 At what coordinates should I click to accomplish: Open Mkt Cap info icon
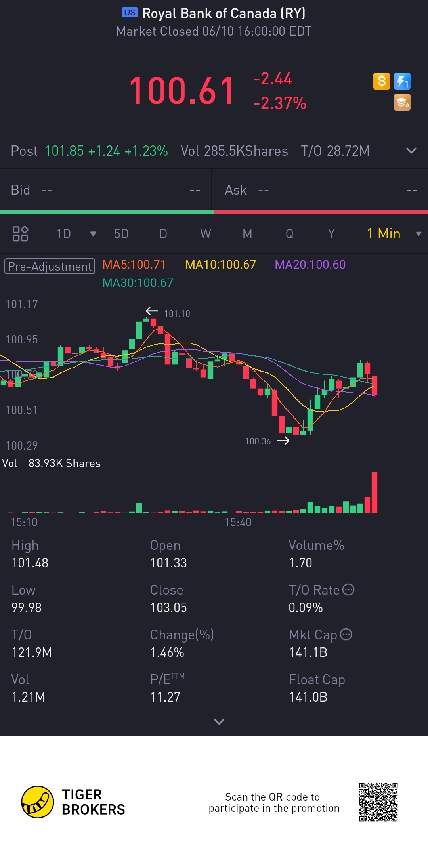tap(346, 634)
